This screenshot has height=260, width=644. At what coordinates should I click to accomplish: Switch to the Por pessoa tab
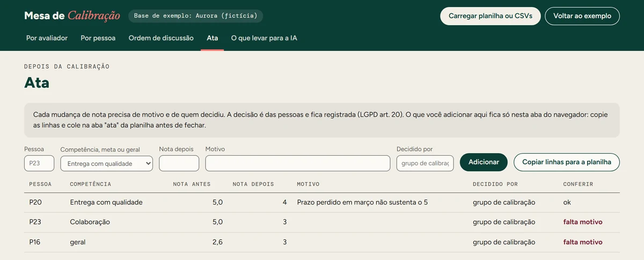click(x=98, y=38)
